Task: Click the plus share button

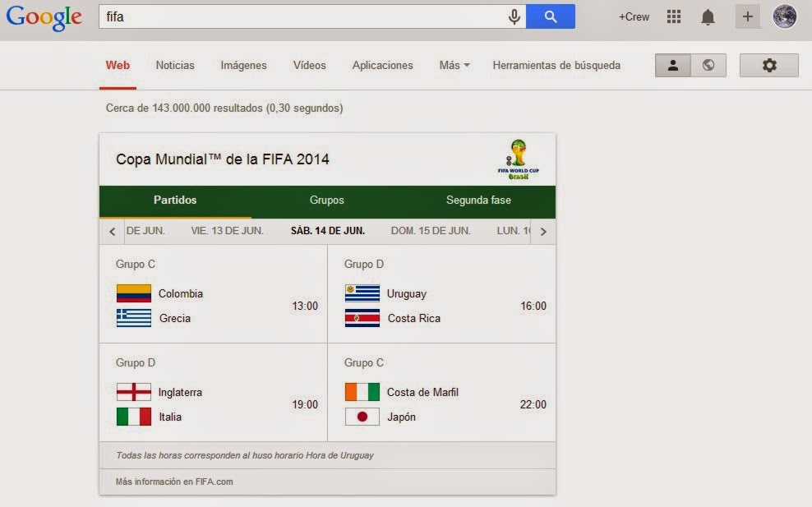Action: [x=747, y=16]
